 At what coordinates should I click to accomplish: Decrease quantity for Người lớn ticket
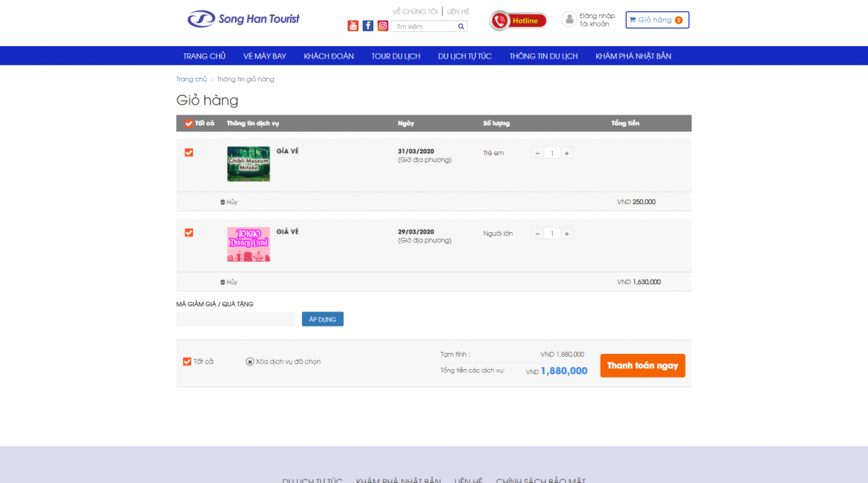pyautogui.click(x=537, y=234)
